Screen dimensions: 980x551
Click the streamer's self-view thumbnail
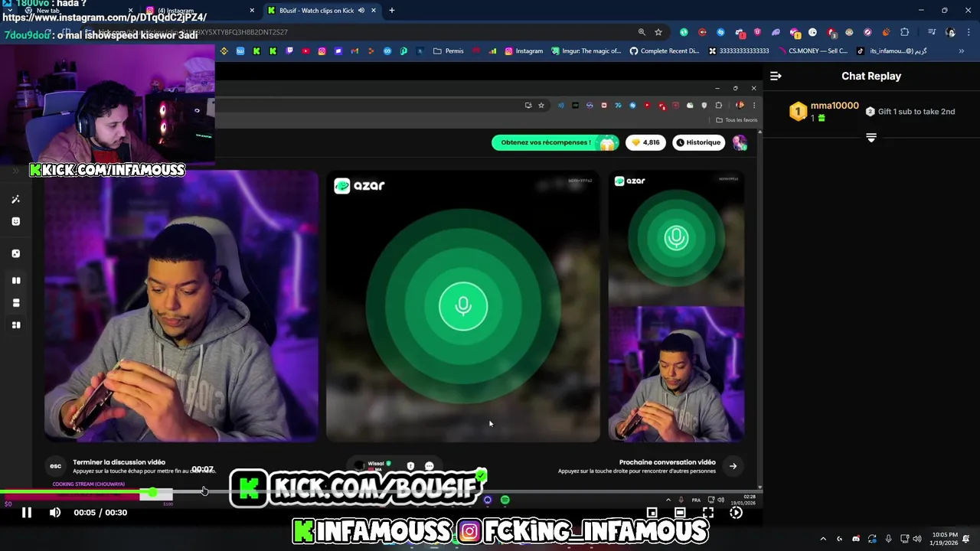676,374
